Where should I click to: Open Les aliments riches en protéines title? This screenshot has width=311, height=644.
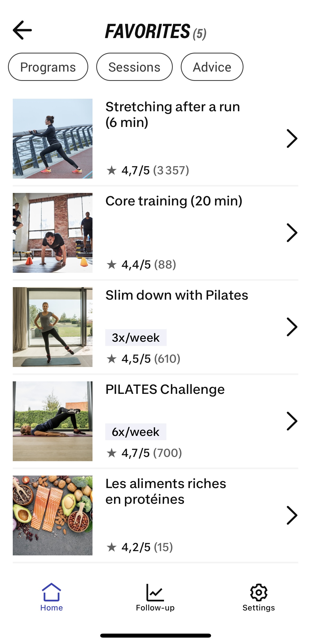pyautogui.click(x=166, y=491)
